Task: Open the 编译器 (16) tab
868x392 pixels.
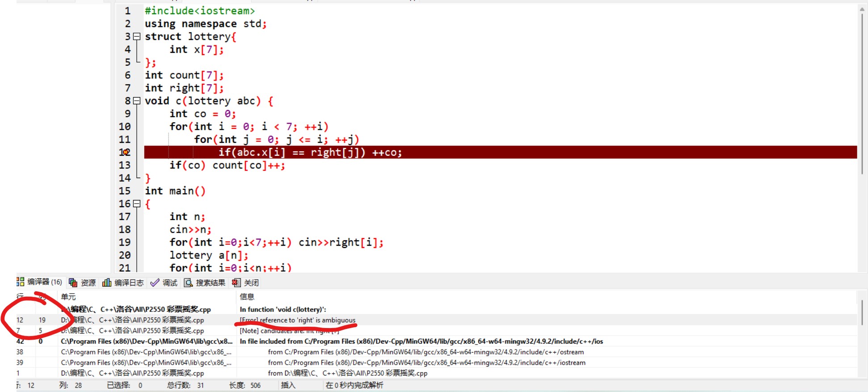Action: pyautogui.click(x=39, y=282)
